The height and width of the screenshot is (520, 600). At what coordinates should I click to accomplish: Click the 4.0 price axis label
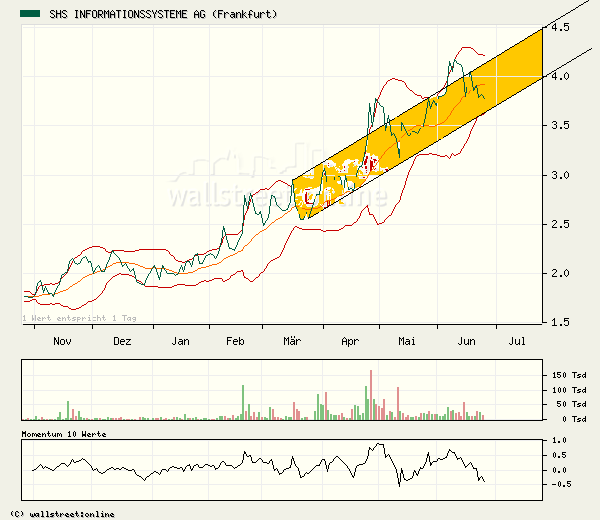[561, 76]
